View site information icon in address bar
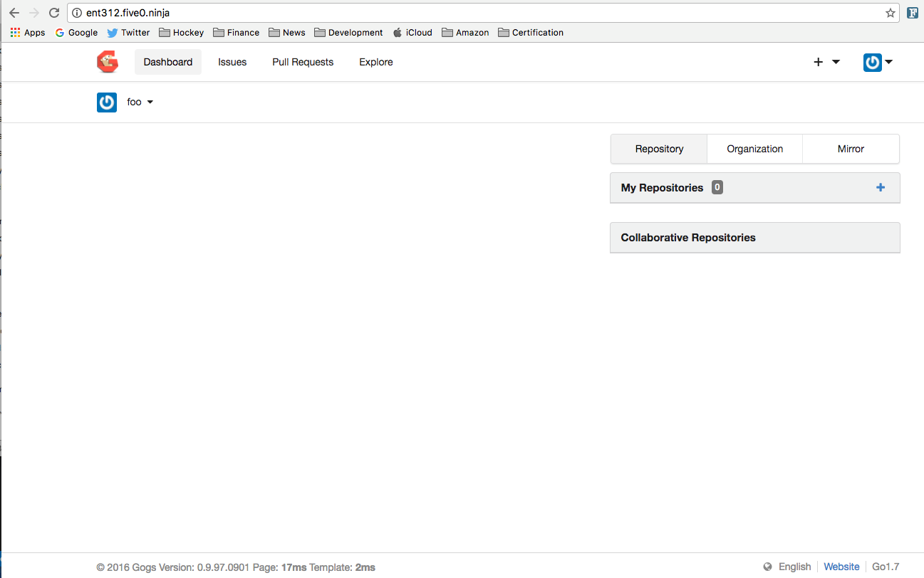The image size is (924, 578). 78,13
